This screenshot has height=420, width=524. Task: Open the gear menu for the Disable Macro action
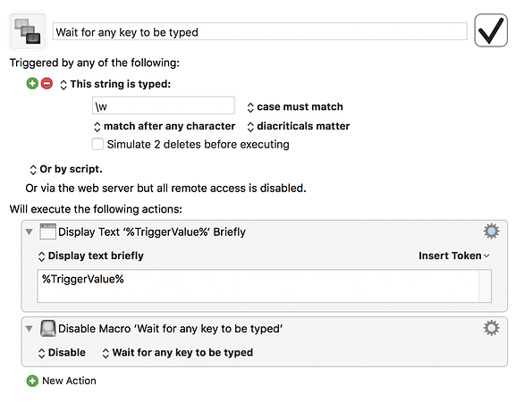491,328
